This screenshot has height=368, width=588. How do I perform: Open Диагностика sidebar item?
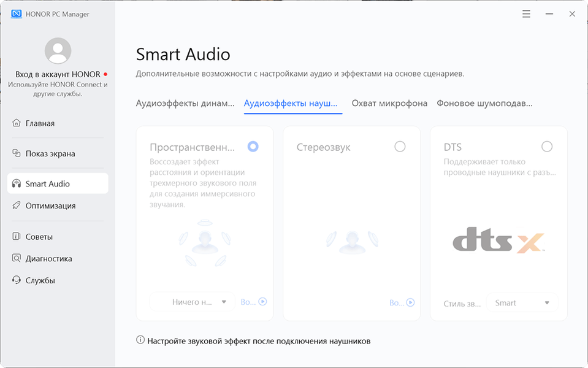(x=58, y=258)
